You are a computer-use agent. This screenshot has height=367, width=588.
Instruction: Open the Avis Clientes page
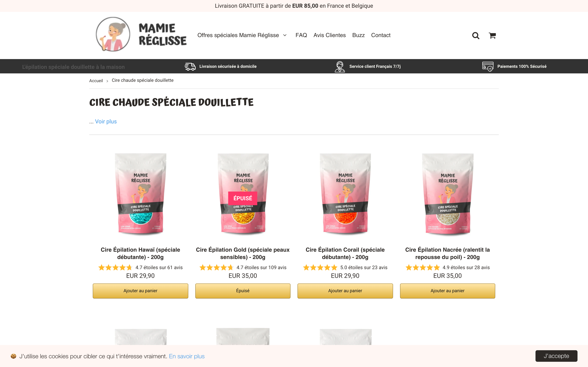coord(330,35)
